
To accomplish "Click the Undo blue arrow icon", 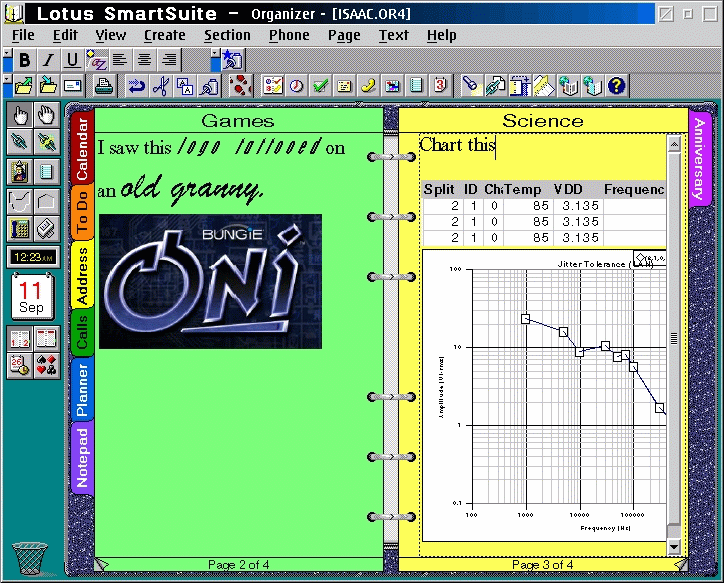I will point(137,86).
